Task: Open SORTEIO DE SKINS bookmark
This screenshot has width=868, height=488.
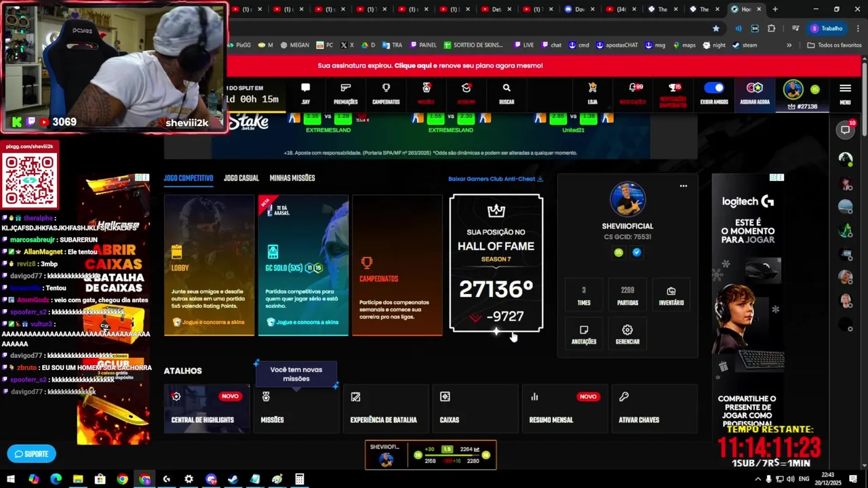Action: [x=473, y=45]
